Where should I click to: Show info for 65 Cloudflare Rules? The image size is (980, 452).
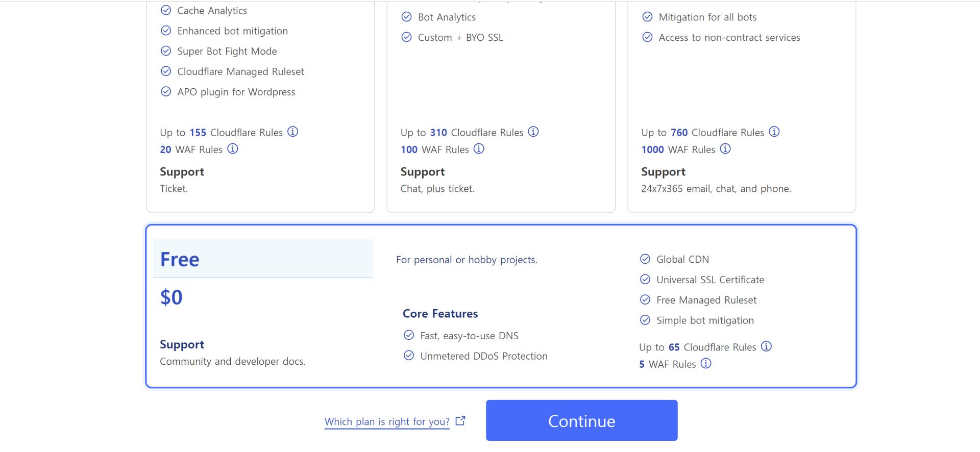coord(766,346)
